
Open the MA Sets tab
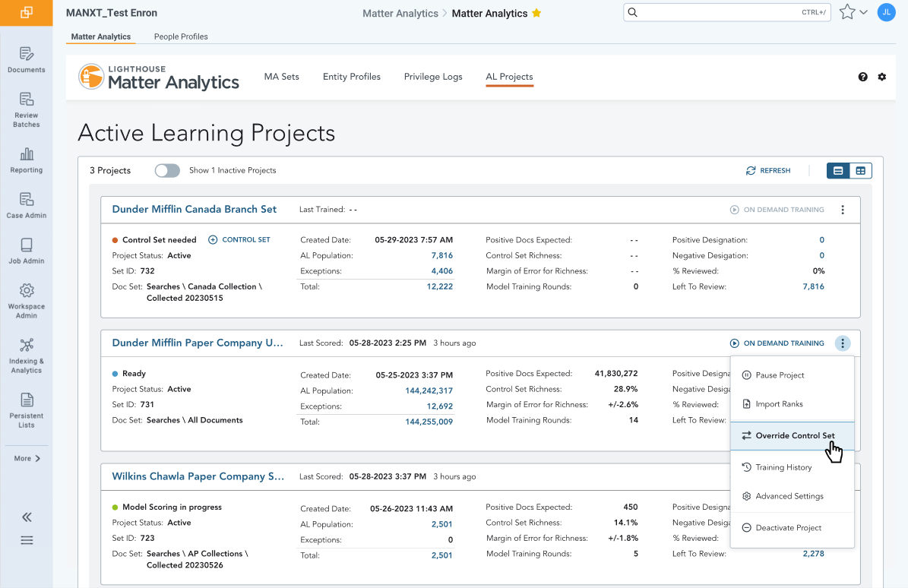click(x=281, y=77)
